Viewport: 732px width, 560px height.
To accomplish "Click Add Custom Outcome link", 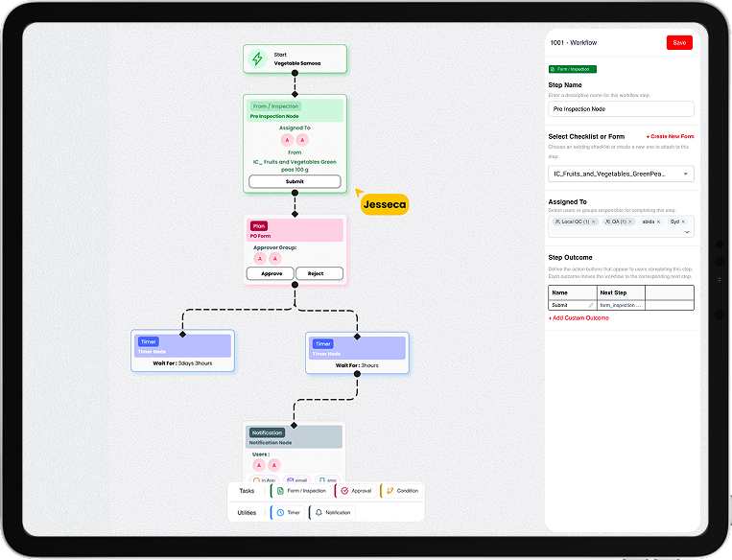I will pos(579,317).
